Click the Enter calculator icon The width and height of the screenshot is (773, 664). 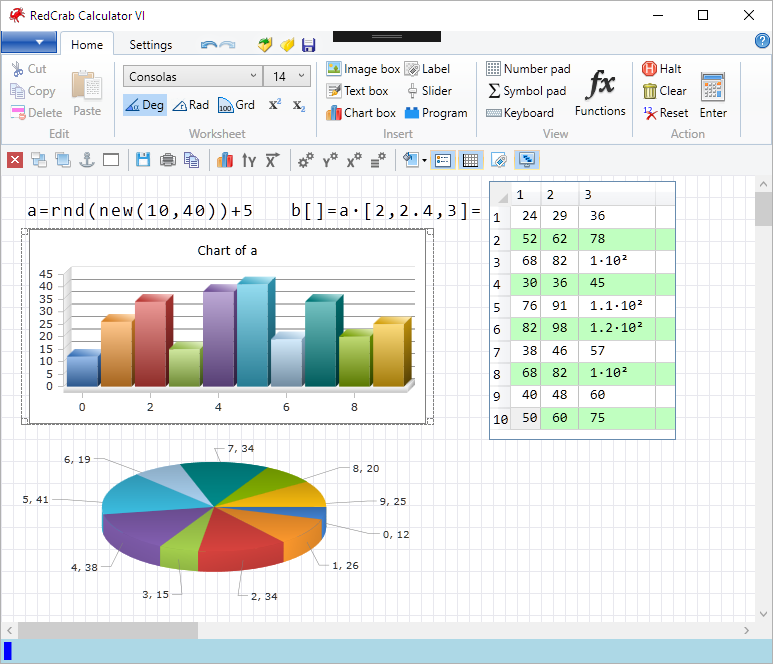(713, 93)
